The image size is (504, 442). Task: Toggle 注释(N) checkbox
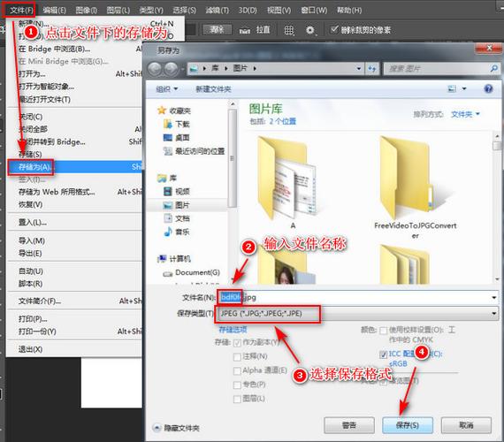(237, 356)
